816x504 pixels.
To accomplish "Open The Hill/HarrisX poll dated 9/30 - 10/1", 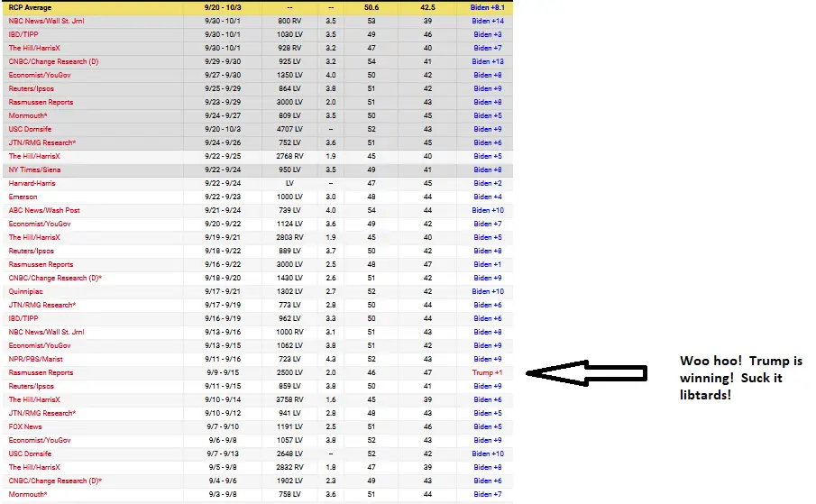I will pos(34,48).
